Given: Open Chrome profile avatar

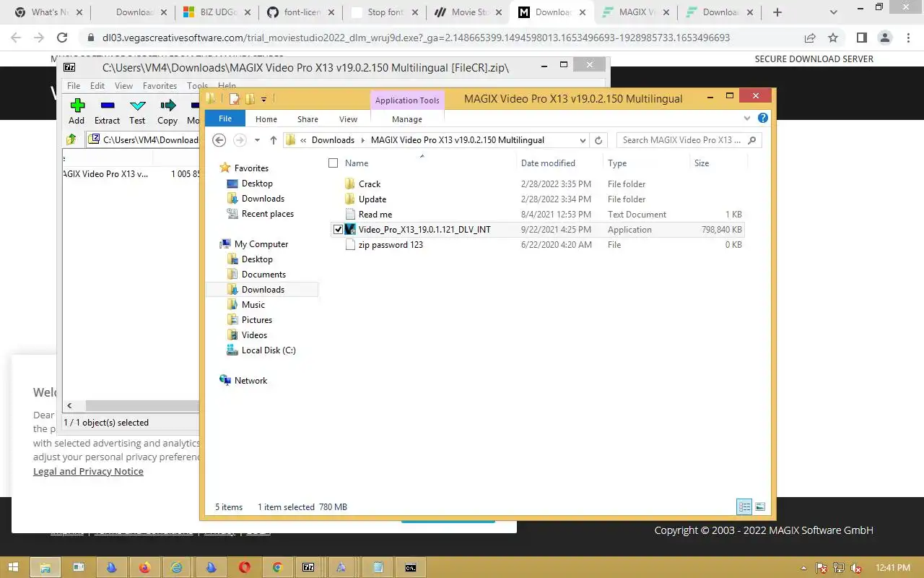Looking at the screenshot, I should (884, 38).
